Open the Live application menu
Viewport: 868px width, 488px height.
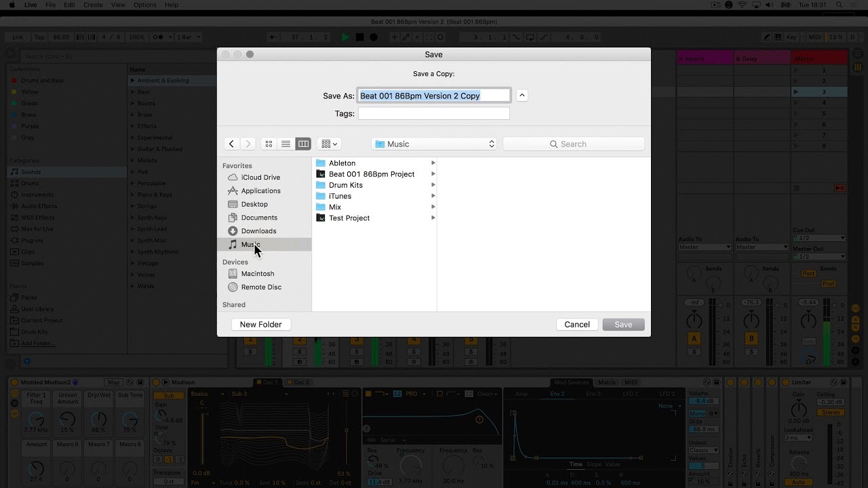tap(31, 5)
